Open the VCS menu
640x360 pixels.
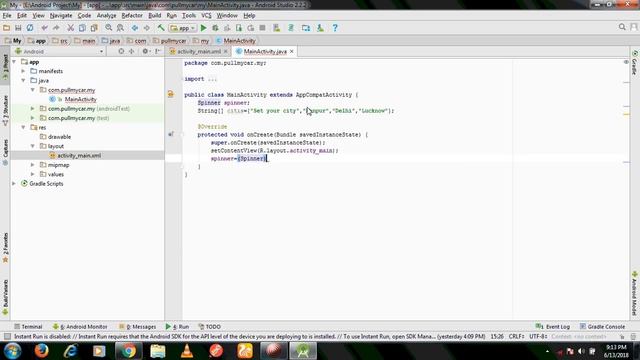point(206,16)
